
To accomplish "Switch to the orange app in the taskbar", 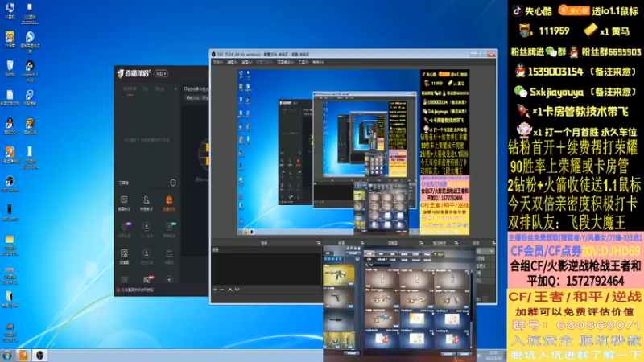I will (23, 355).
